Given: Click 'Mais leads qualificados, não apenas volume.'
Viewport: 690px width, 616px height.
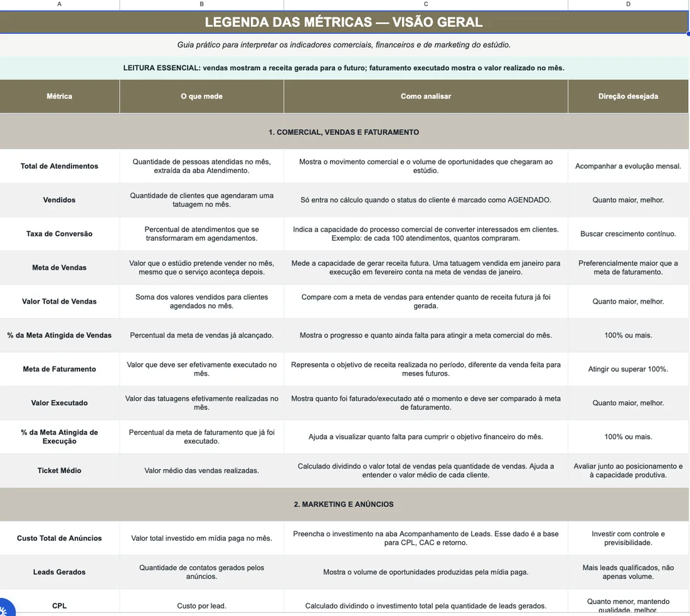Looking at the screenshot, I should (628, 572).
